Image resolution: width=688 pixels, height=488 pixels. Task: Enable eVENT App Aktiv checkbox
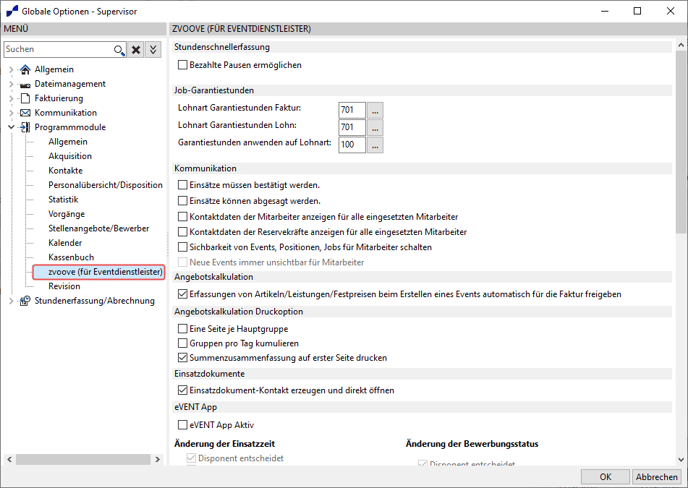click(x=183, y=425)
